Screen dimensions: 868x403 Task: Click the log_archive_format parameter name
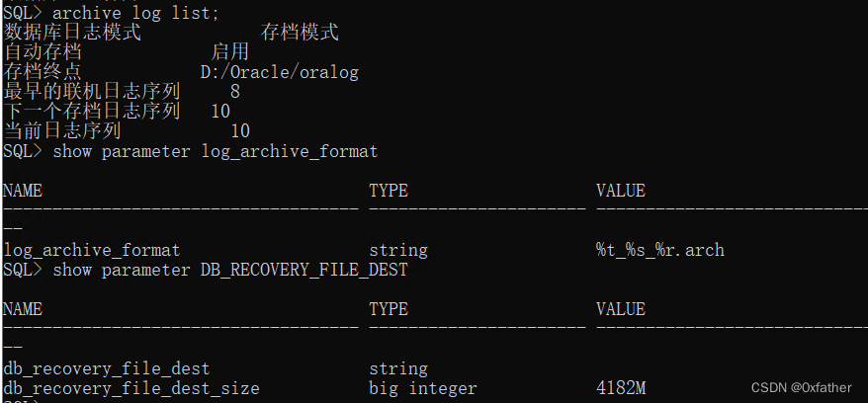click(92, 251)
